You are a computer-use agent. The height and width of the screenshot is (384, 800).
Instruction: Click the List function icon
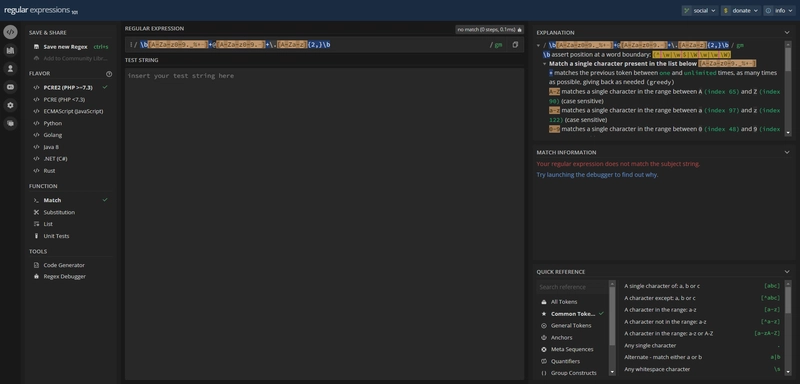[36, 224]
